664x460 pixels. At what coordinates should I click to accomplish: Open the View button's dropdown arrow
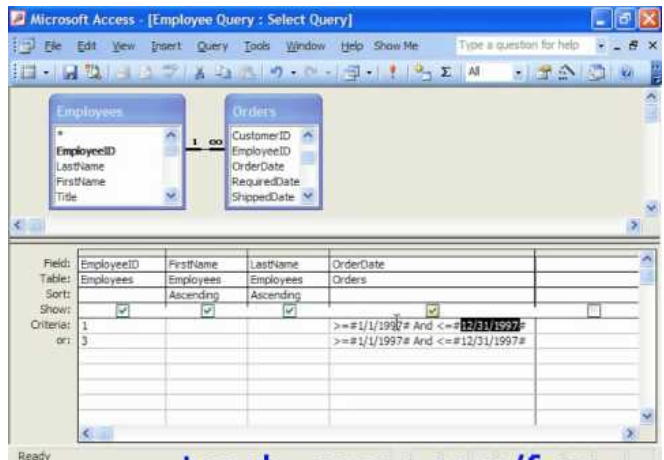tap(46, 73)
